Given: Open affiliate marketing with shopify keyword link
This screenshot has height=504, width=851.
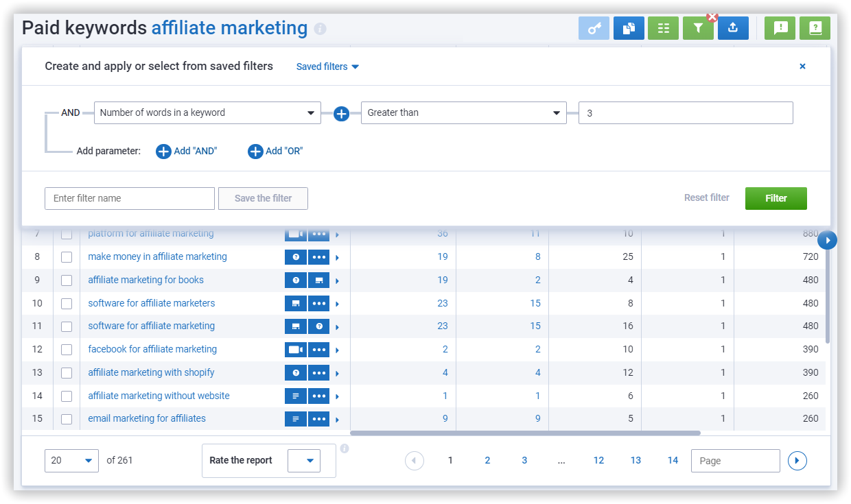Looking at the screenshot, I should coord(151,372).
